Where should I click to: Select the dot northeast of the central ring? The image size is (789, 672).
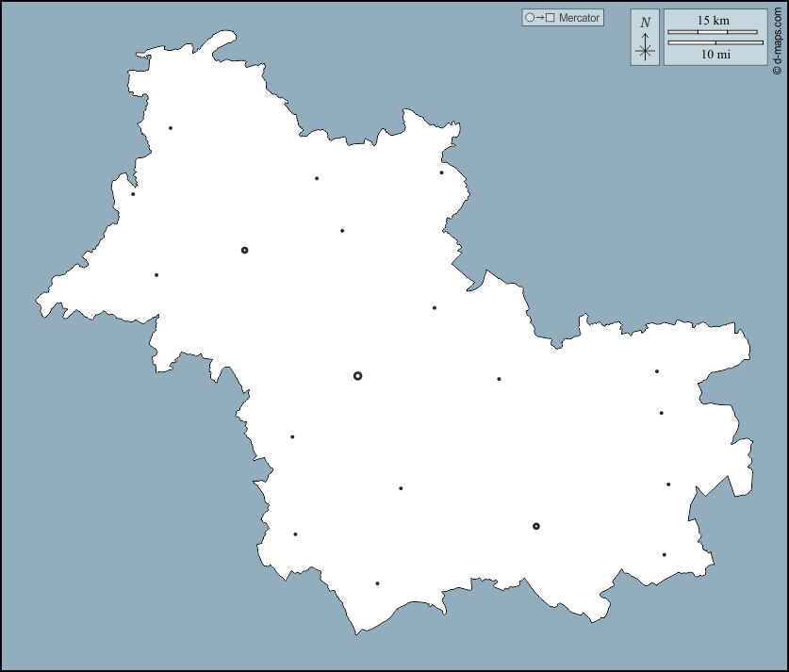(x=435, y=307)
